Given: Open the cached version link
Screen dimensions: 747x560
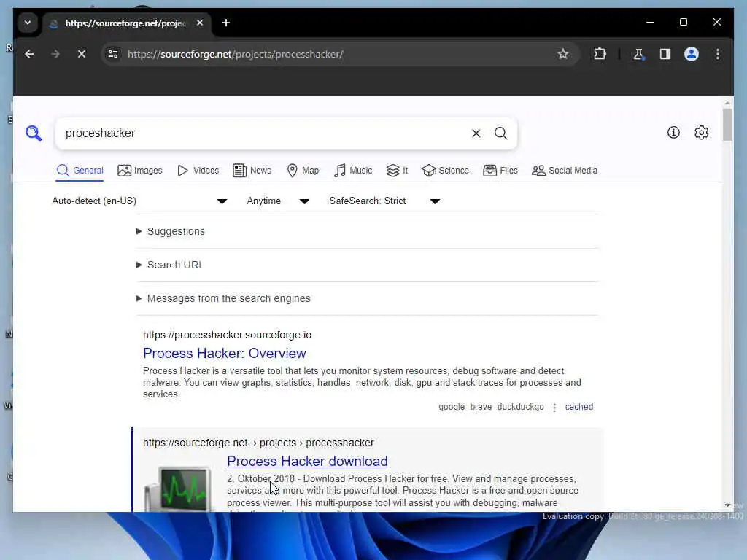Looking at the screenshot, I should click(578, 407).
